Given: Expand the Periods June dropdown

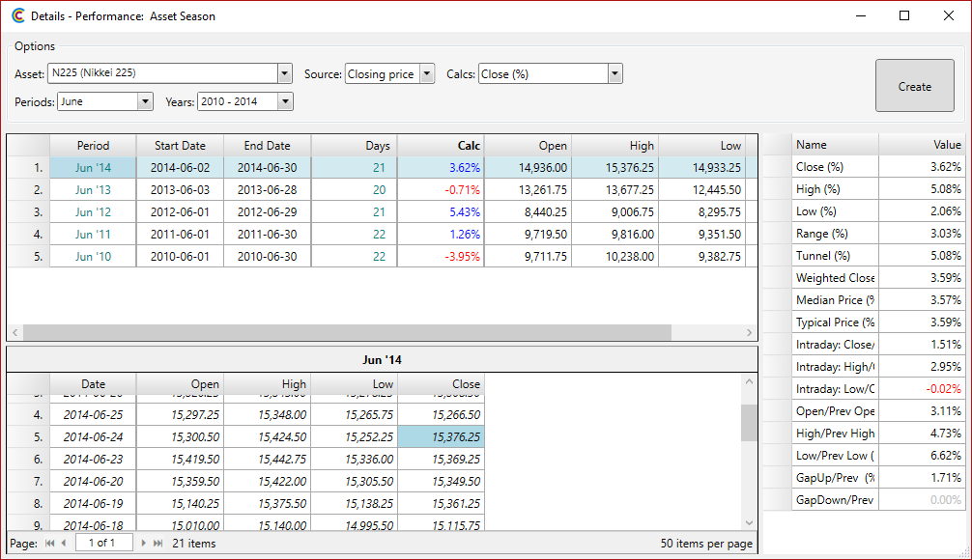Looking at the screenshot, I should pos(145,101).
